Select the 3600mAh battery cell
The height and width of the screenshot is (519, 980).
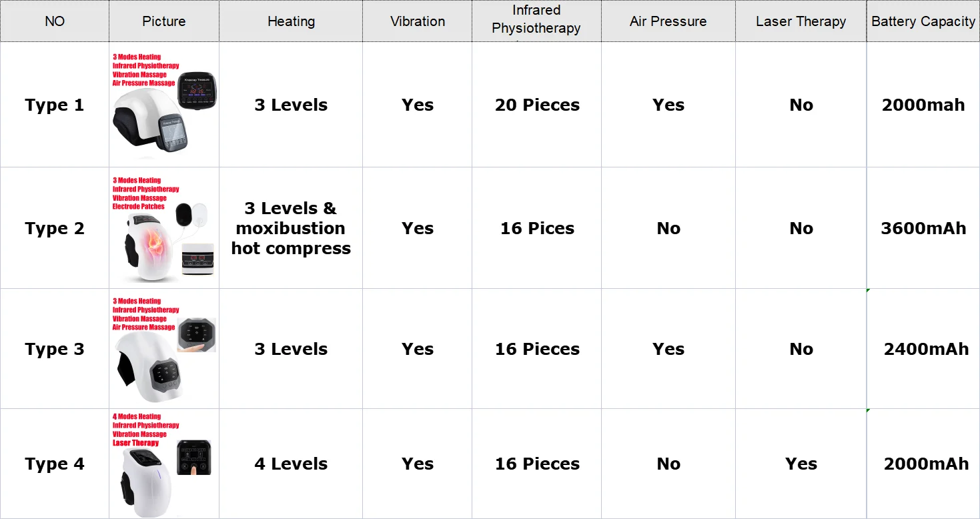[923, 228]
